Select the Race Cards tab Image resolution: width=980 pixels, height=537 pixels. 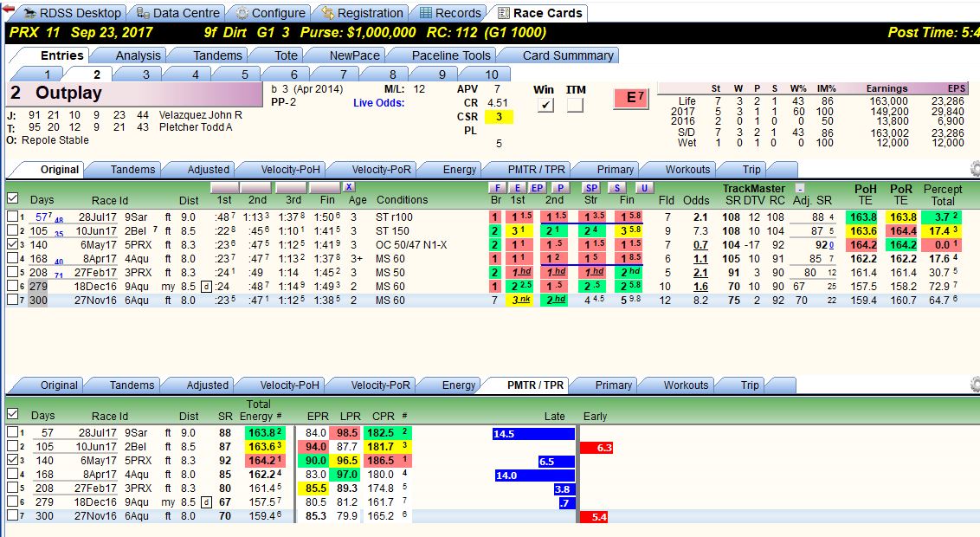(540, 13)
